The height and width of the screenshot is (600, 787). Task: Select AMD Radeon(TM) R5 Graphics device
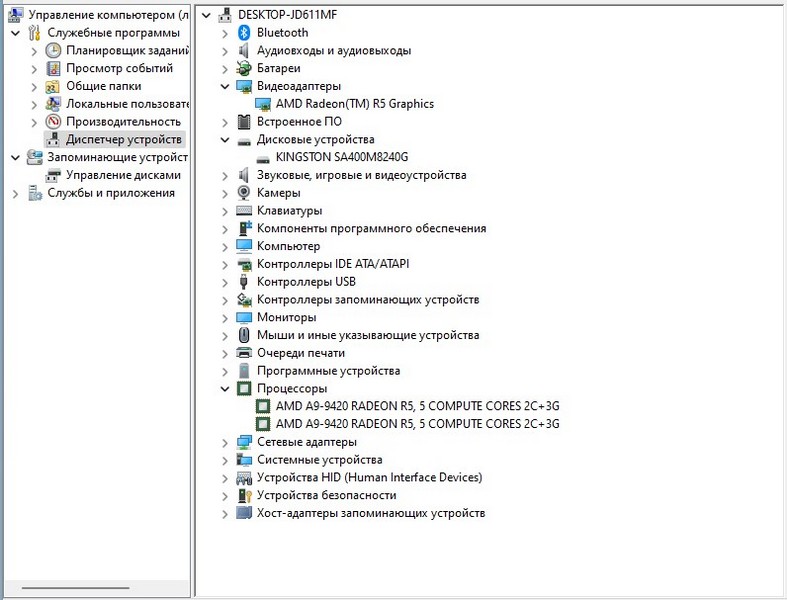tap(354, 104)
